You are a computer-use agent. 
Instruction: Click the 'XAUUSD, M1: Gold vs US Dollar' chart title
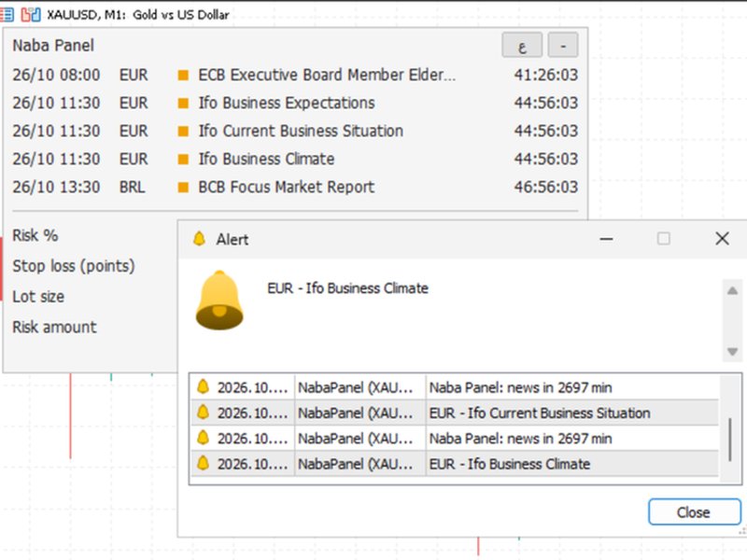click(x=138, y=15)
